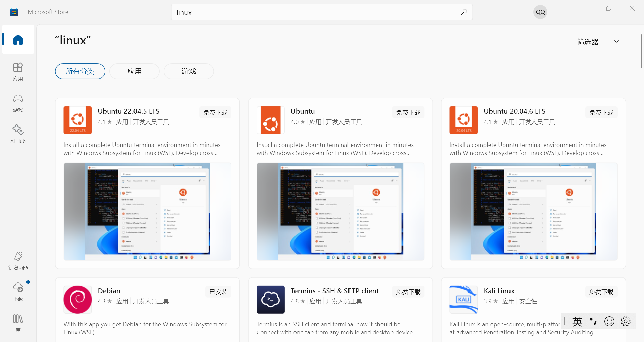
Task: Click 免费下载 for Ubuntu 20.04.6 LTS
Action: [x=601, y=112]
